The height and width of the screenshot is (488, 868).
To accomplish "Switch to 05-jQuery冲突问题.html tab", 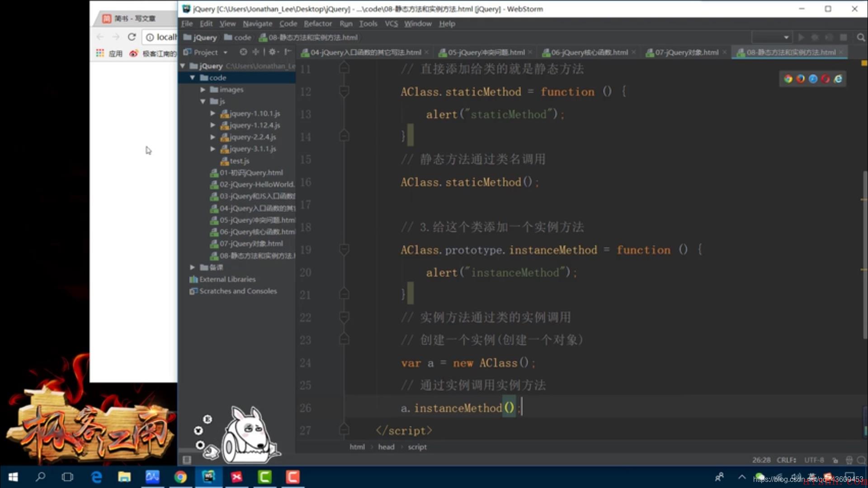I will pyautogui.click(x=486, y=52).
